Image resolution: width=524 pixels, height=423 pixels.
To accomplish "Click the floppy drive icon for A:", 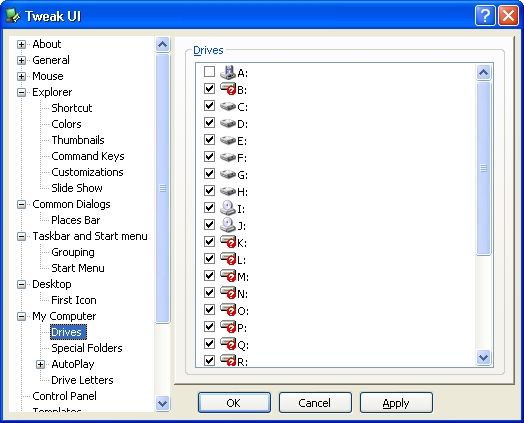I will pyautogui.click(x=228, y=72).
